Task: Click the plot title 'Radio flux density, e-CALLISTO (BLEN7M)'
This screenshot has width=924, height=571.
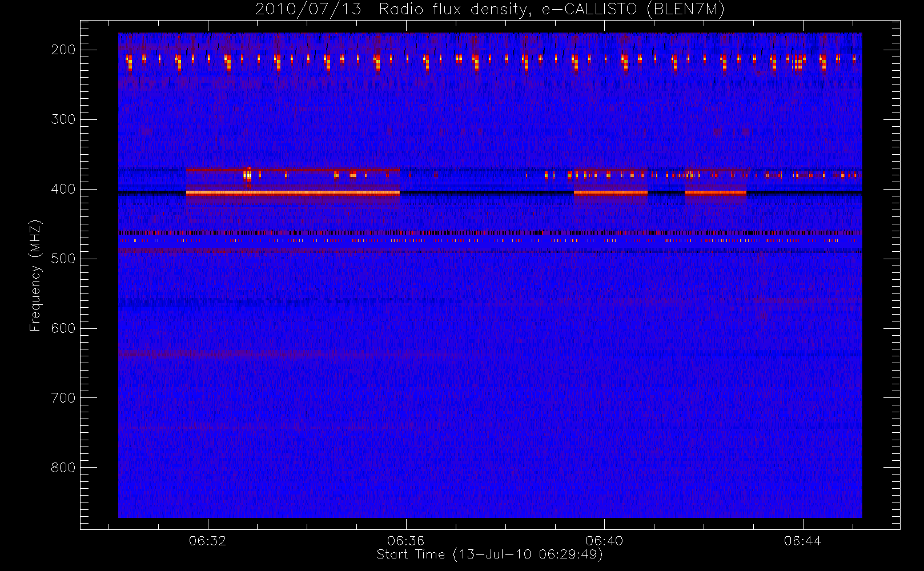Action: point(552,10)
